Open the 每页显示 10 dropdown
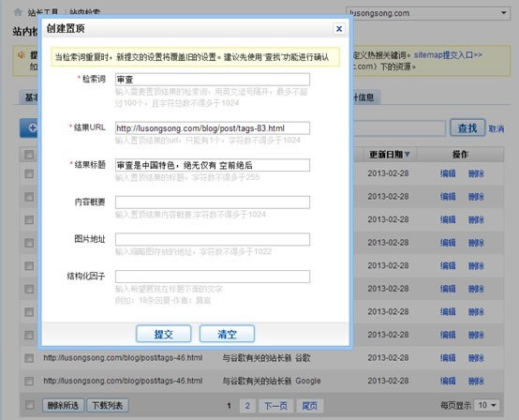This screenshot has width=519, height=420. (x=487, y=405)
